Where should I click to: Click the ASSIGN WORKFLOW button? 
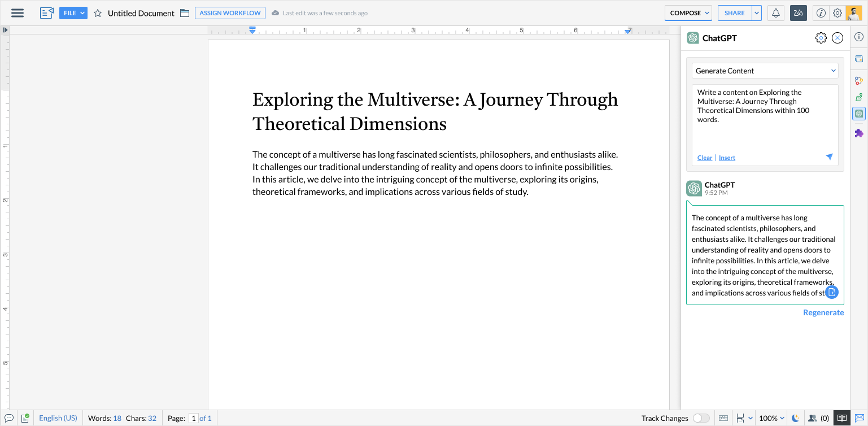point(230,13)
